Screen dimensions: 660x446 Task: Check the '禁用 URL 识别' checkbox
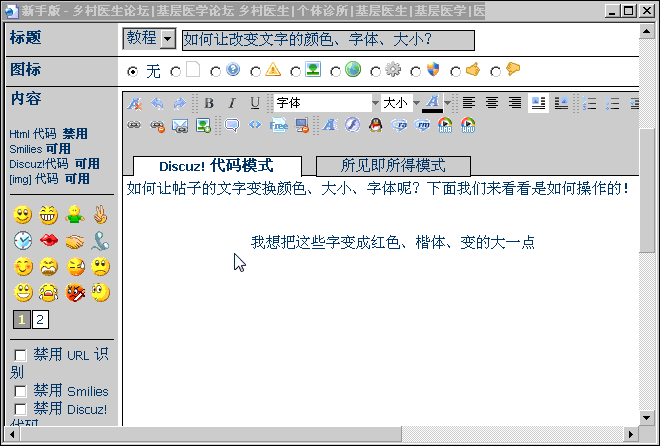pos(20,355)
